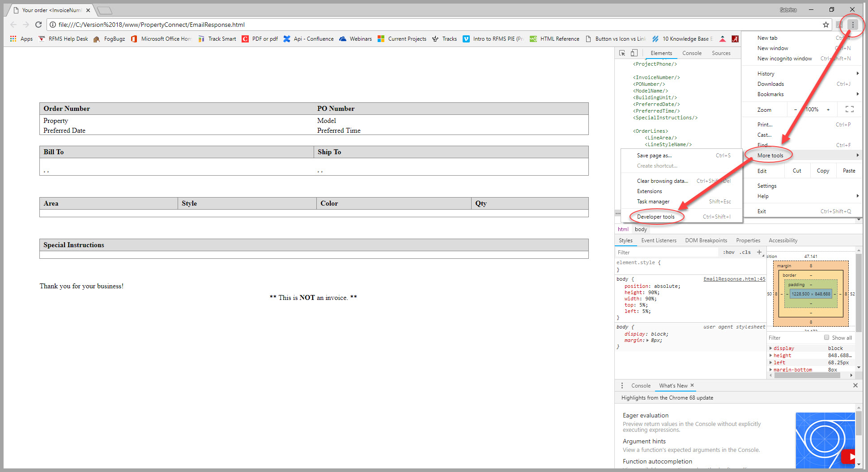Click the computed styles Filter field
Viewport: 868px width, 472px height.
[x=795, y=337]
